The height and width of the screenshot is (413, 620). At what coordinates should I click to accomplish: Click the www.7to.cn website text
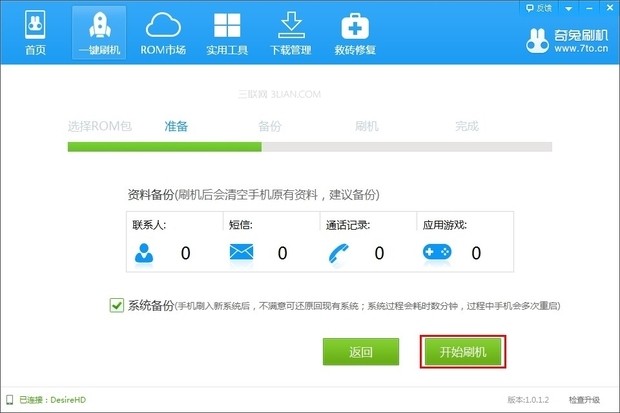coord(581,49)
